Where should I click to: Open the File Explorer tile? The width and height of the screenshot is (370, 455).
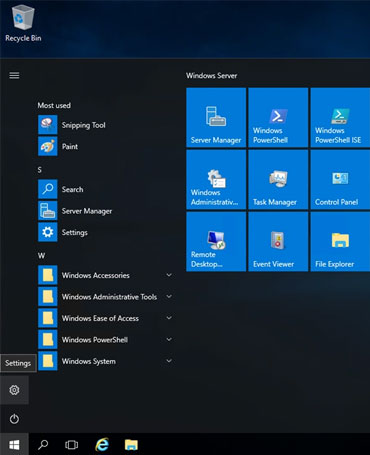click(340, 241)
